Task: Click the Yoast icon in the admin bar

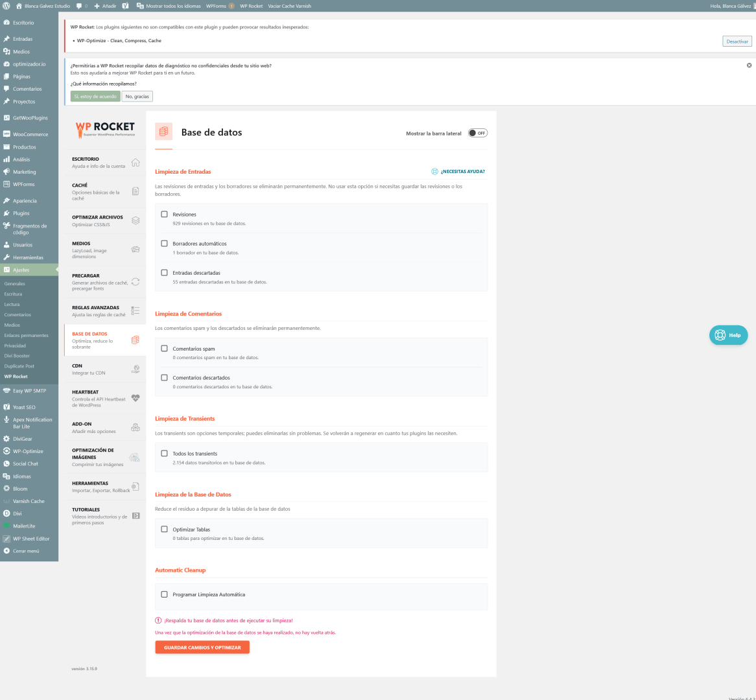Action: point(125,6)
